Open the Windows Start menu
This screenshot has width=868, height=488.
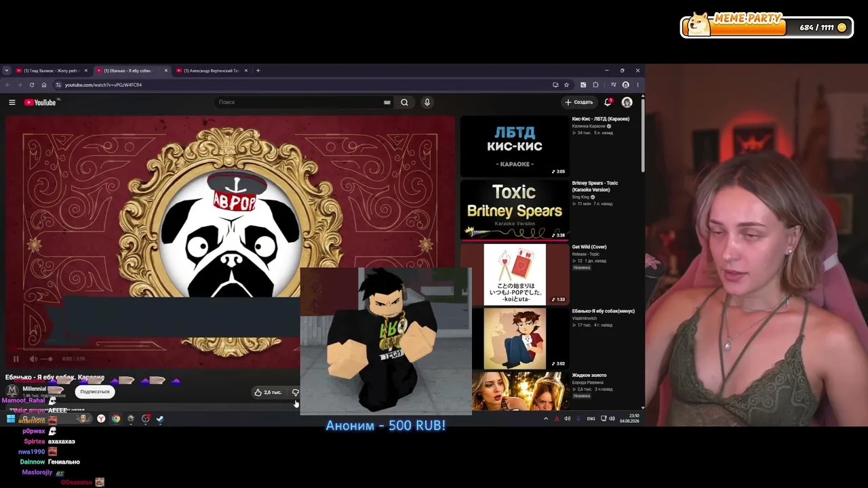tap(11, 419)
